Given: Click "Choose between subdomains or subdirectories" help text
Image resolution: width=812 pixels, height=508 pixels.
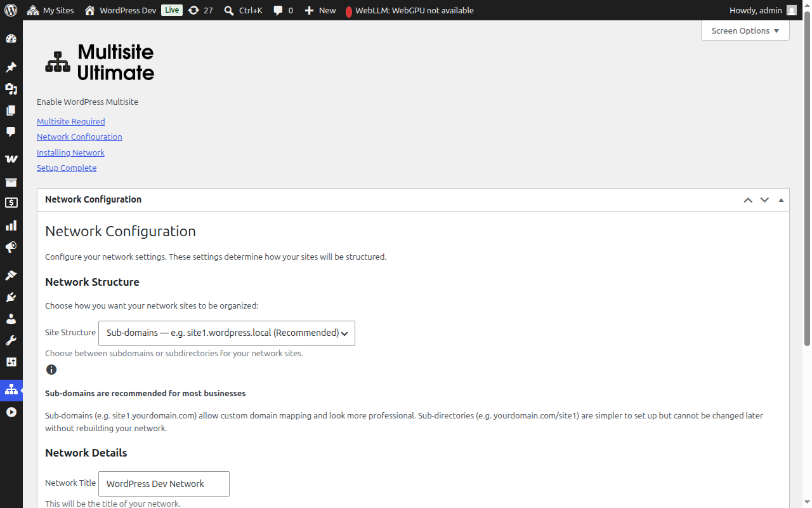Looking at the screenshot, I should [x=174, y=353].
